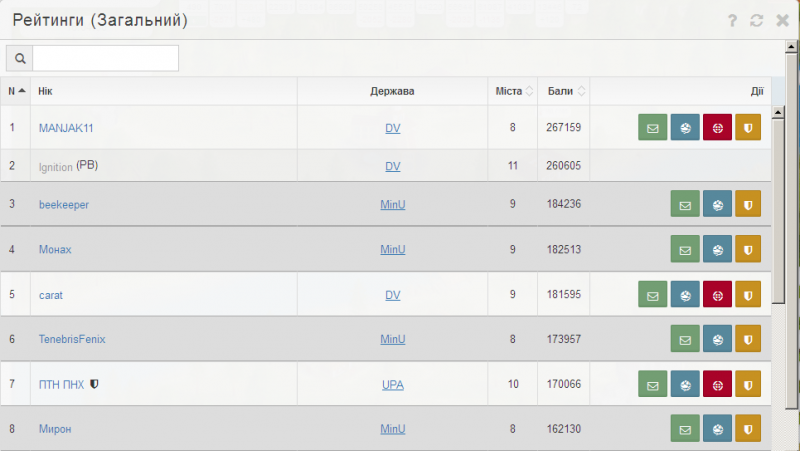Viewport: 800px width, 451px height.
Task: Open player profile MANJAK11
Action: (65, 128)
